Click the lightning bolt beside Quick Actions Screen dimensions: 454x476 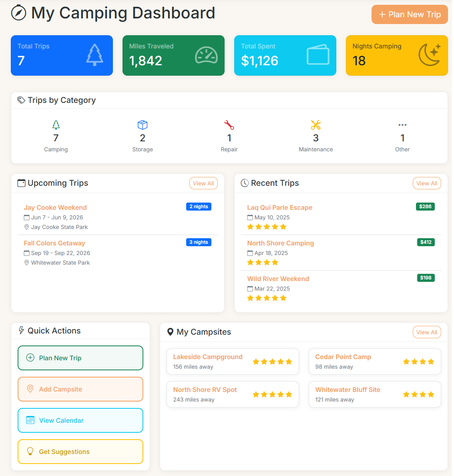click(21, 330)
